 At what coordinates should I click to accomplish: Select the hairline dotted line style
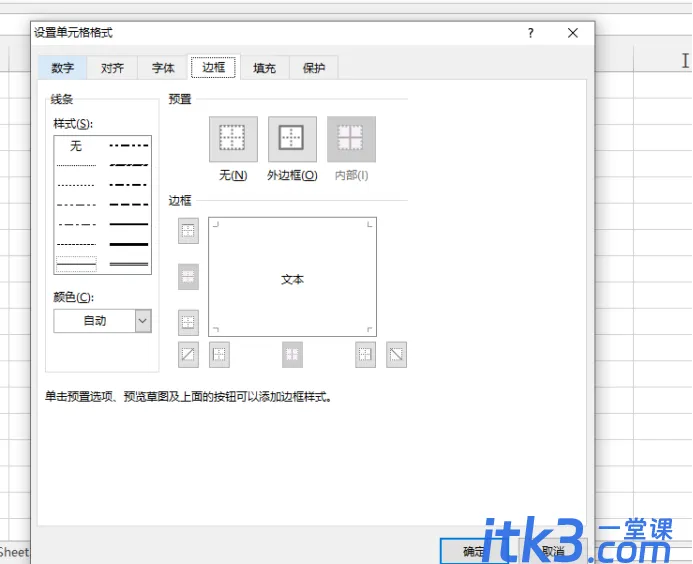(x=76, y=165)
